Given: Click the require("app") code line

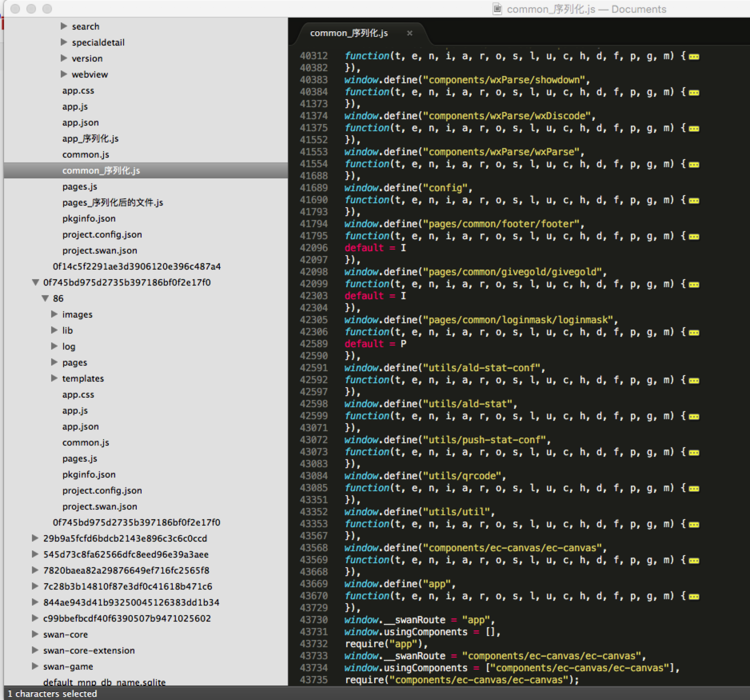Looking at the screenshot, I should click(x=386, y=644).
